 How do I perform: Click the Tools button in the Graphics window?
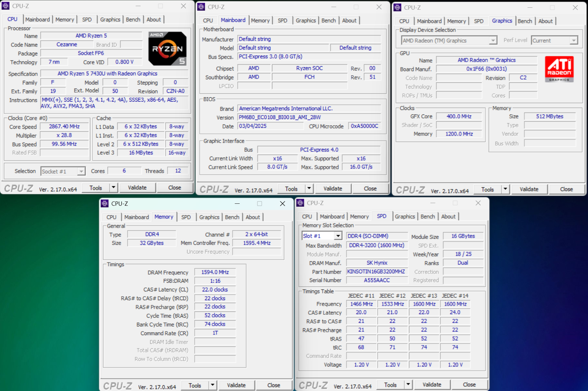coord(487,189)
